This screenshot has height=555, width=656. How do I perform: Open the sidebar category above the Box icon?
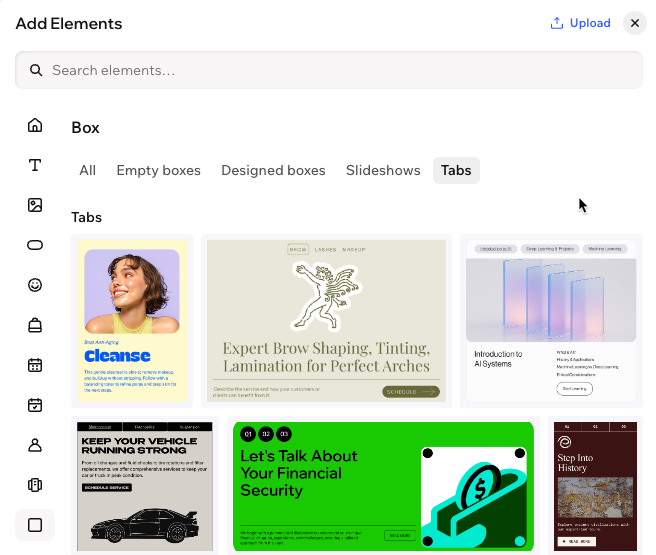click(x=35, y=485)
